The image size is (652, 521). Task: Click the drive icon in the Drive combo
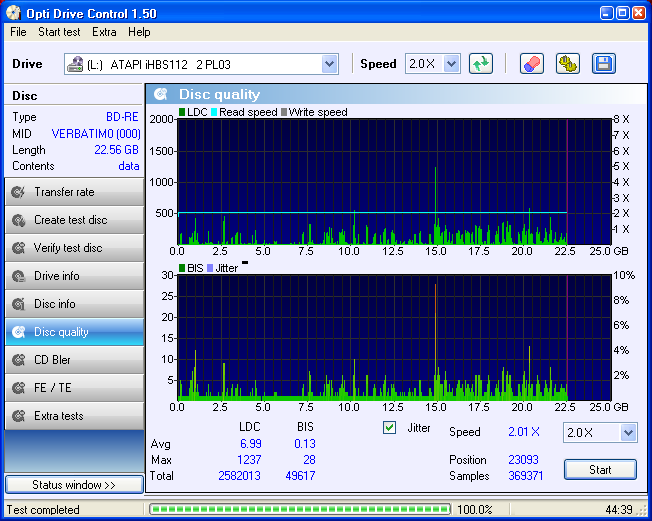pyautogui.click(x=75, y=64)
